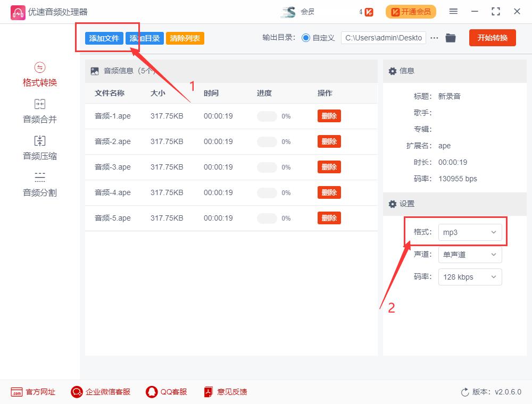Open the 音频合并 merge tool
Image resolution: width=532 pixels, height=404 pixels.
39,111
